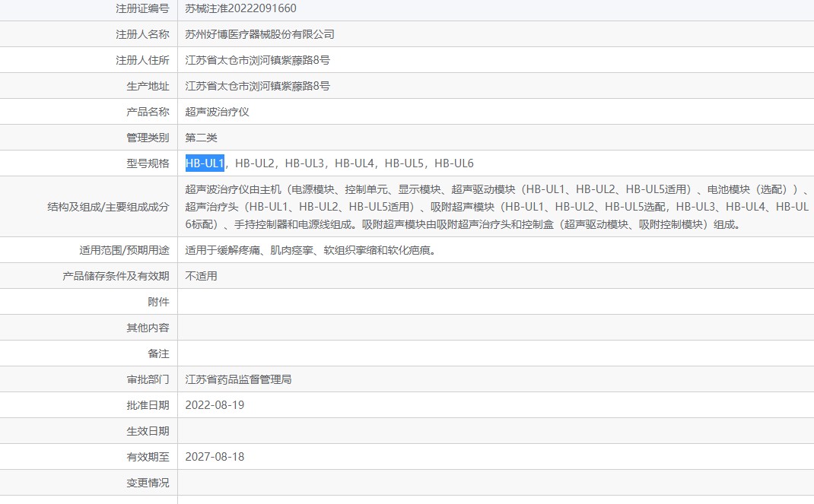The image size is (814, 504).
Task: Click product name 超声波治疗仪
Action: click(x=217, y=112)
